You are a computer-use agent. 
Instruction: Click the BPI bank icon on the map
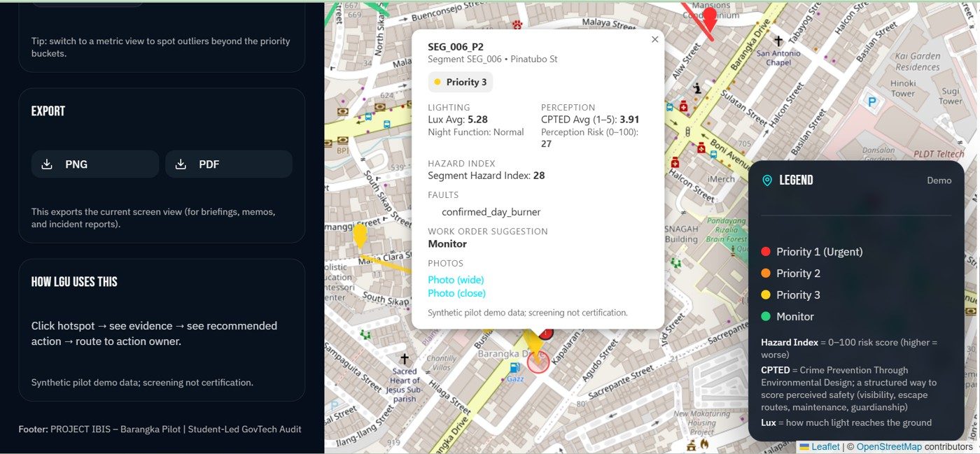coord(343,140)
